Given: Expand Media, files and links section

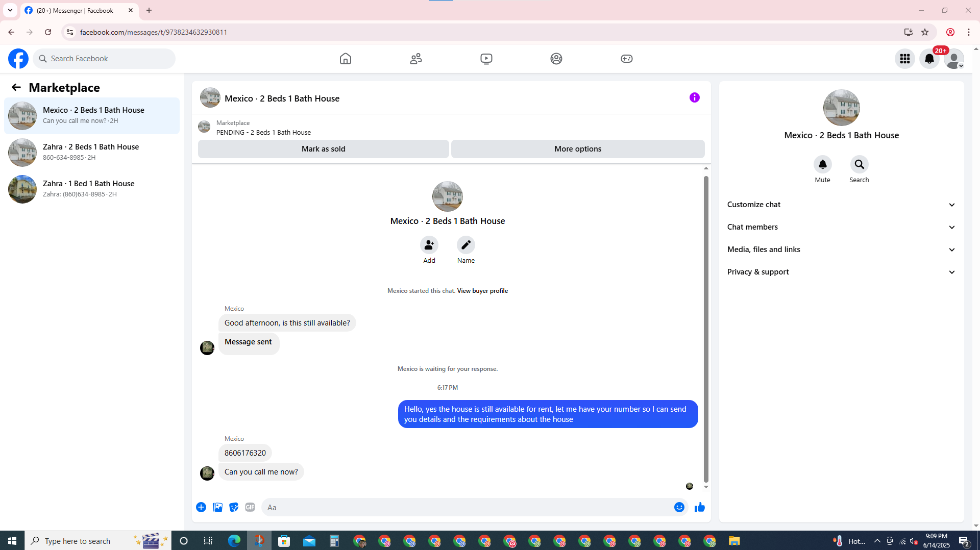Looking at the screenshot, I should pos(841,249).
